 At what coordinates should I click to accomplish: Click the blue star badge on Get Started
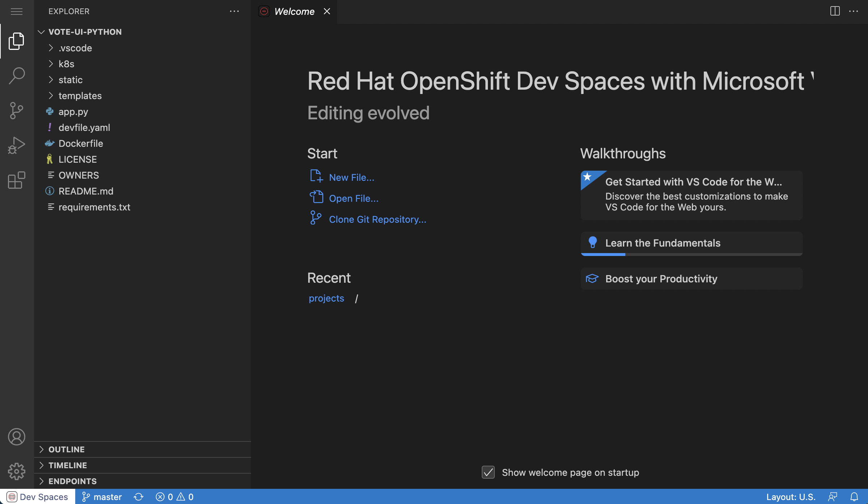click(x=588, y=177)
